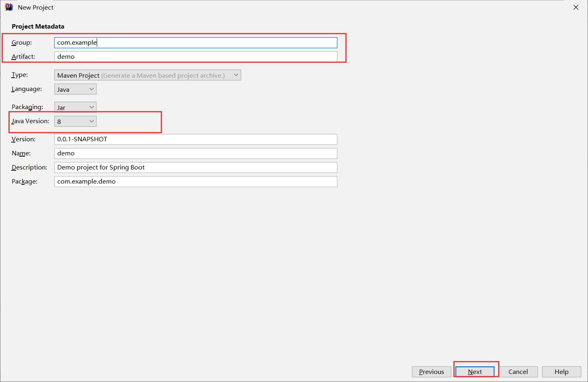Click the Package label
The image size is (588, 382).
click(x=25, y=182)
